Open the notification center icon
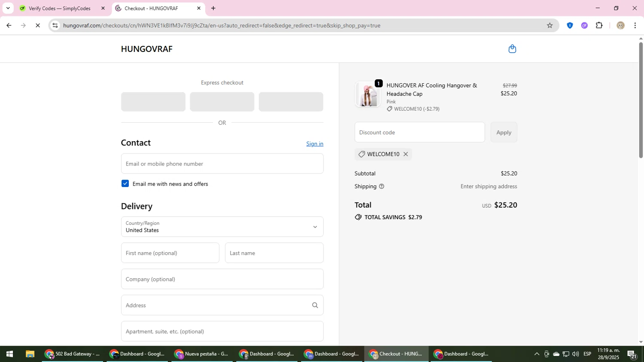 [632, 354]
